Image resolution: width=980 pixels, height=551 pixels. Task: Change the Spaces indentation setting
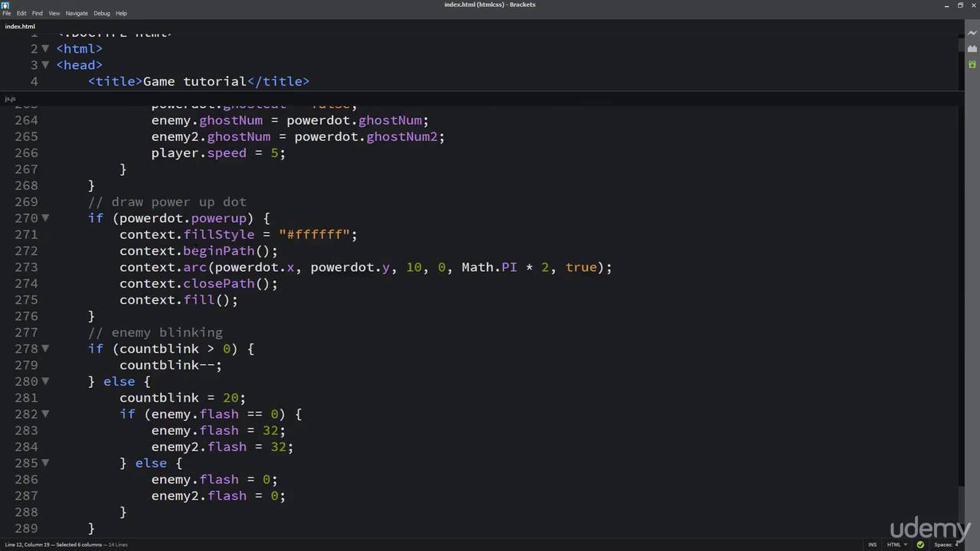click(x=946, y=545)
